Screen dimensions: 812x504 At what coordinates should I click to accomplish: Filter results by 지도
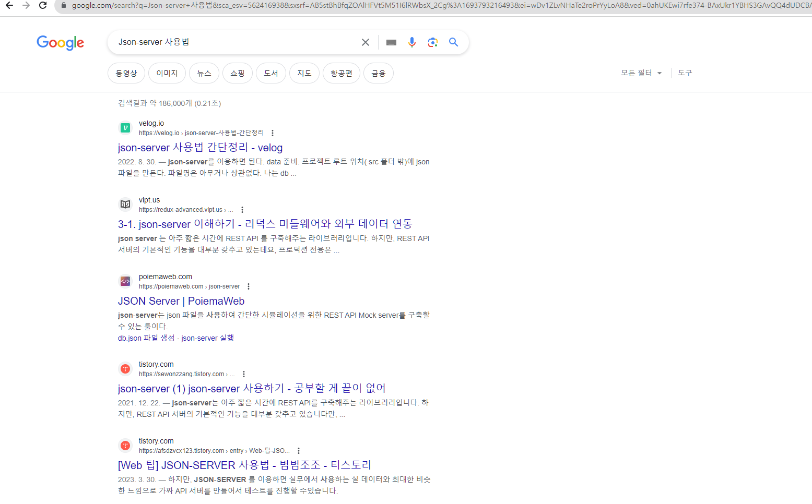pyautogui.click(x=304, y=73)
